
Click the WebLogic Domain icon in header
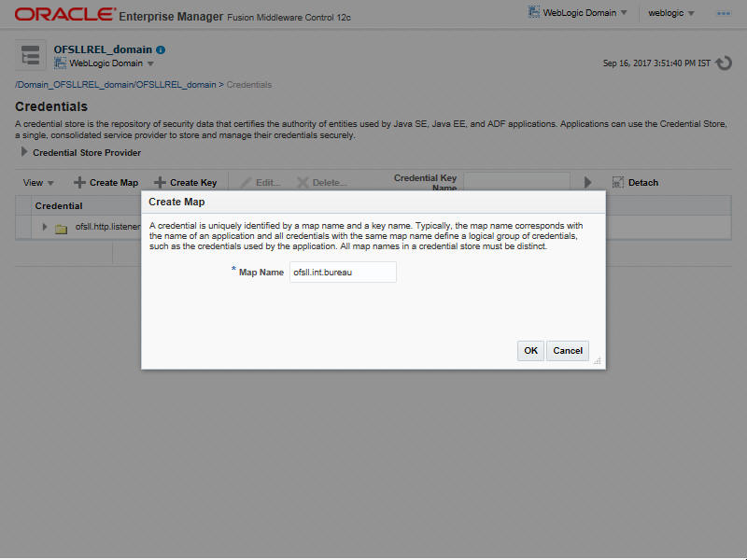pyautogui.click(x=534, y=12)
